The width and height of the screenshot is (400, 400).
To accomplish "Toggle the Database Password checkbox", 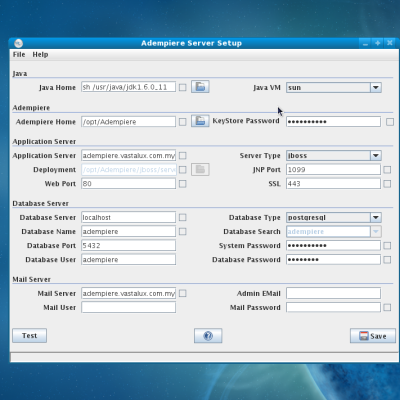I will point(387,260).
